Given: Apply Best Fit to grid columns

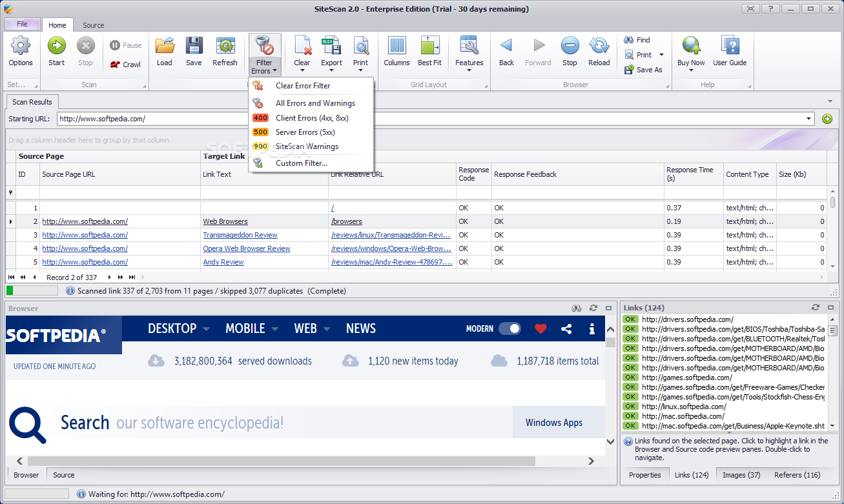Looking at the screenshot, I should pyautogui.click(x=429, y=52).
